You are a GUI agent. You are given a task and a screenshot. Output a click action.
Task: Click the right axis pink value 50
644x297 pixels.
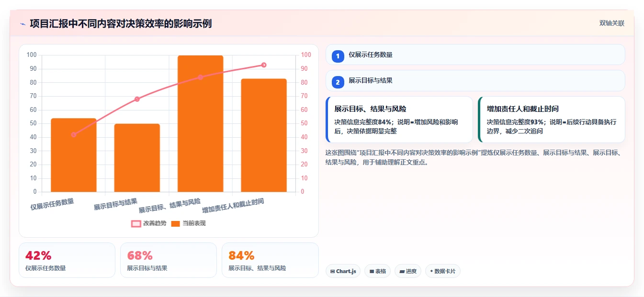click(x=304, y=123)
